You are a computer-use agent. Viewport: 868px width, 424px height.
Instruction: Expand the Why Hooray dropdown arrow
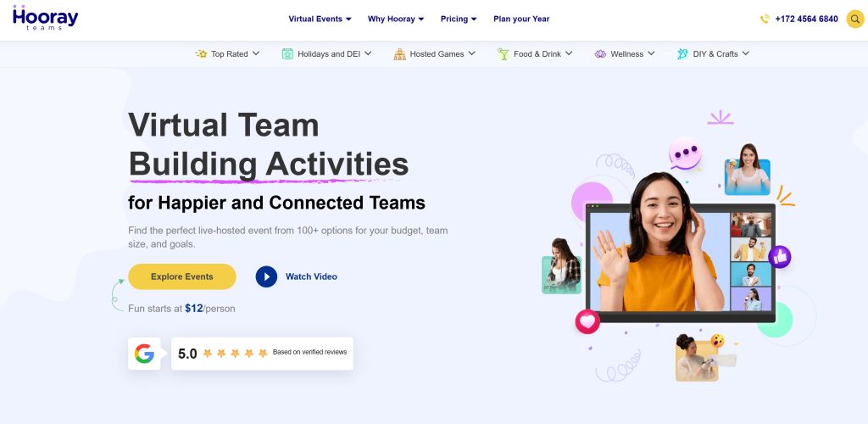point(421,19)
